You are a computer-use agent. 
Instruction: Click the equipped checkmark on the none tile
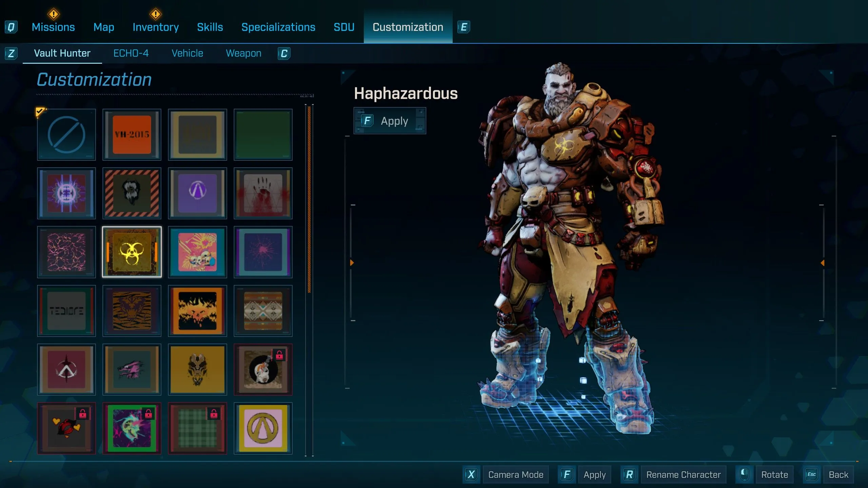click(x=40, y=111)
